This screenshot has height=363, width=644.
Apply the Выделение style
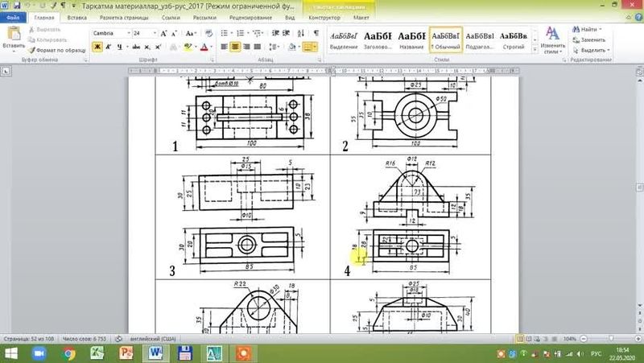click(x=344, y=41)
